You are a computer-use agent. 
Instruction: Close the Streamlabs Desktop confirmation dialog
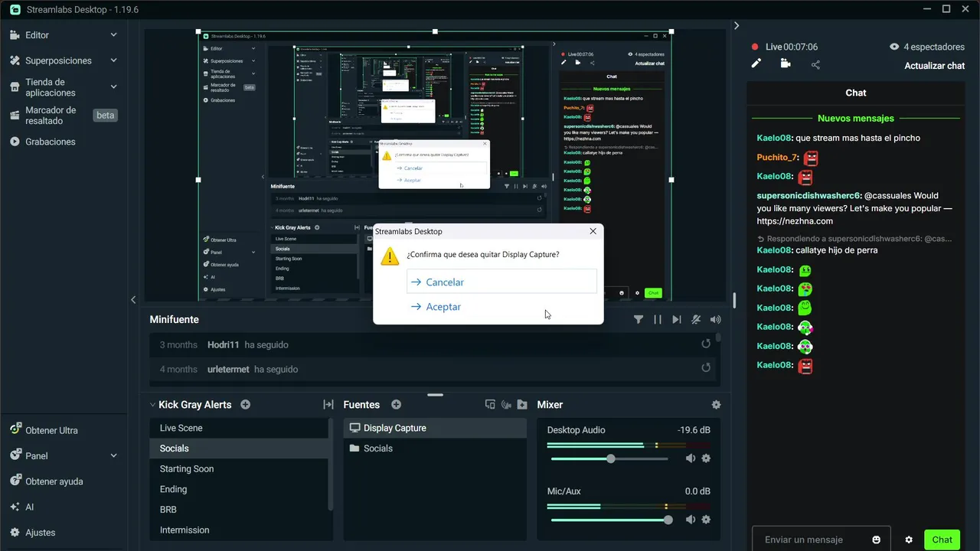[x=593, y=231]
